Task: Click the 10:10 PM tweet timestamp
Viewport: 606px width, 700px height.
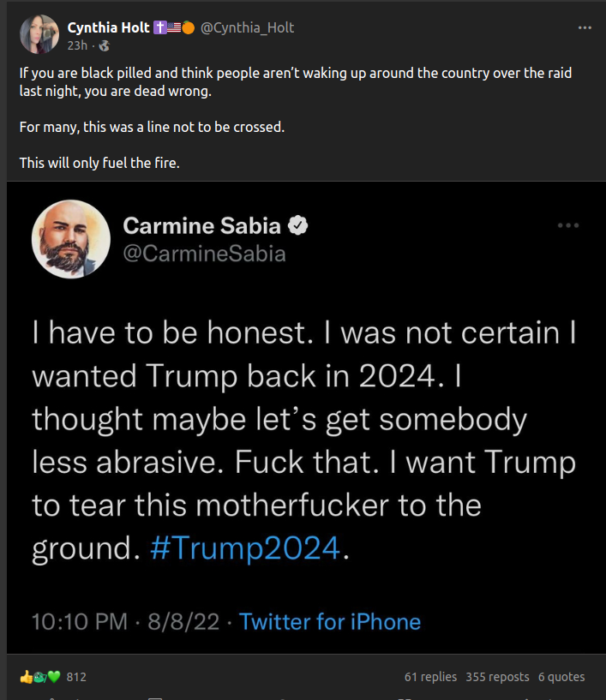Action: [79, 621]
